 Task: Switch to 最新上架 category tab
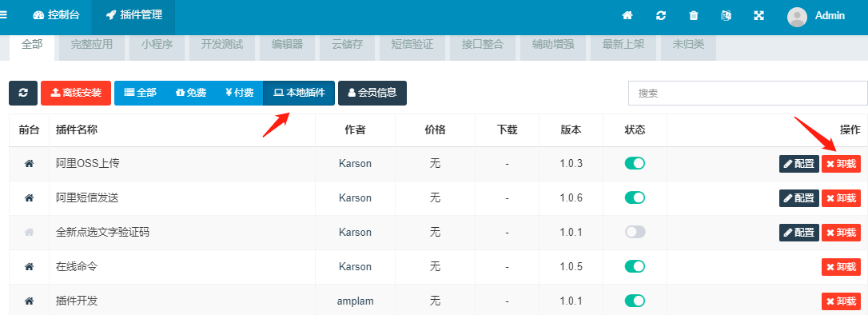623,46
